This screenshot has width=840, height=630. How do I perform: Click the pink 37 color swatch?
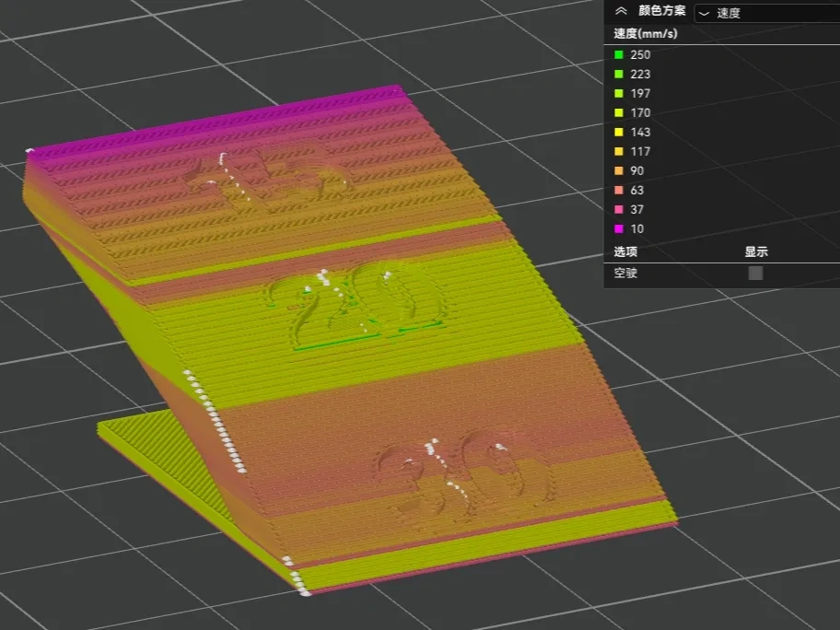click(x=619, y=209)
